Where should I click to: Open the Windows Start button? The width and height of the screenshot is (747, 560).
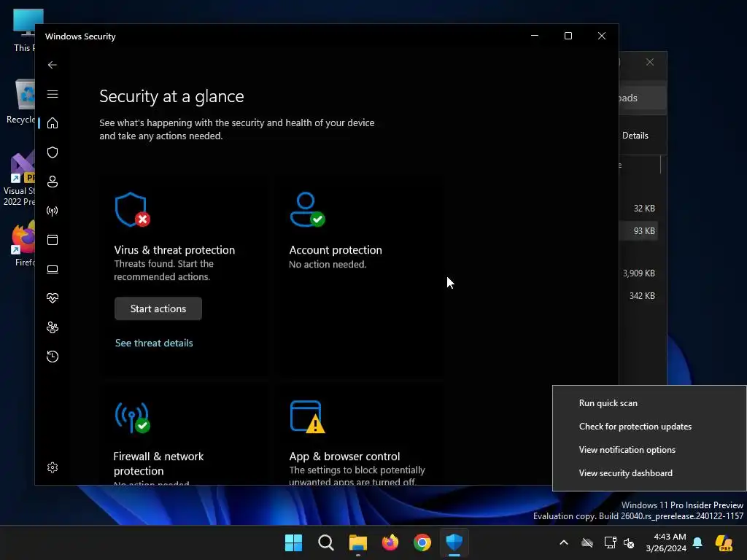coord(293,542)
